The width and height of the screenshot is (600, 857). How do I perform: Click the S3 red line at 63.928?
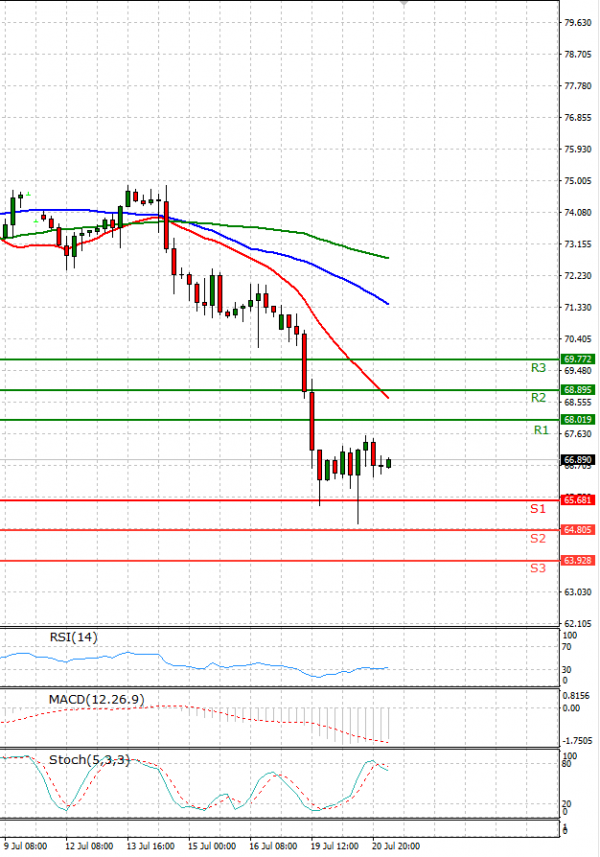(280, 561)
